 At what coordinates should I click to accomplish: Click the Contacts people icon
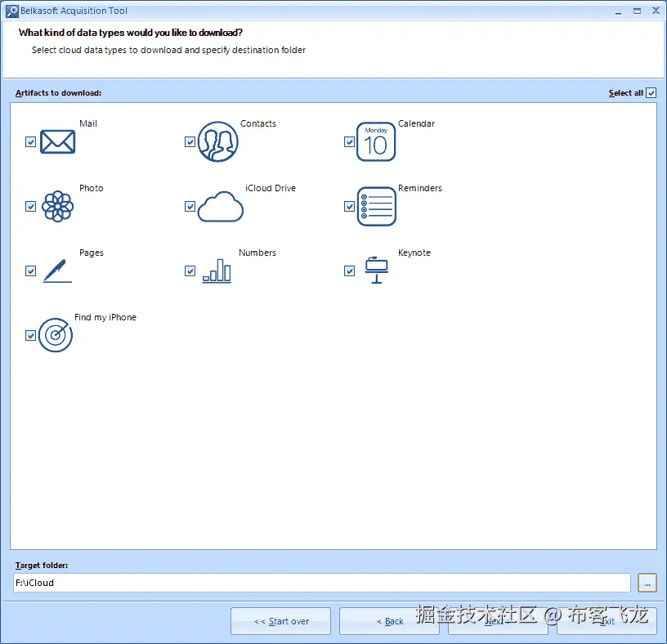(217, 141)
